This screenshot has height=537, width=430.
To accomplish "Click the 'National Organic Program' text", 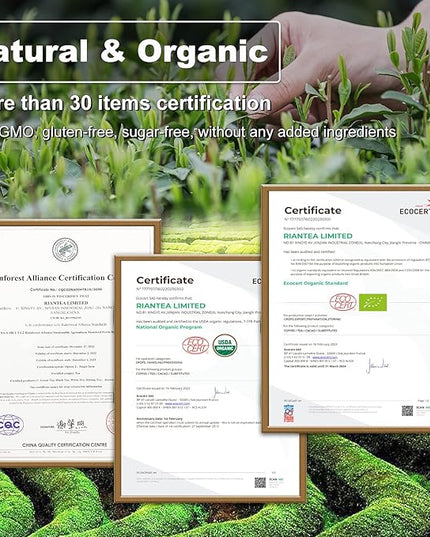I will [169, 327].
